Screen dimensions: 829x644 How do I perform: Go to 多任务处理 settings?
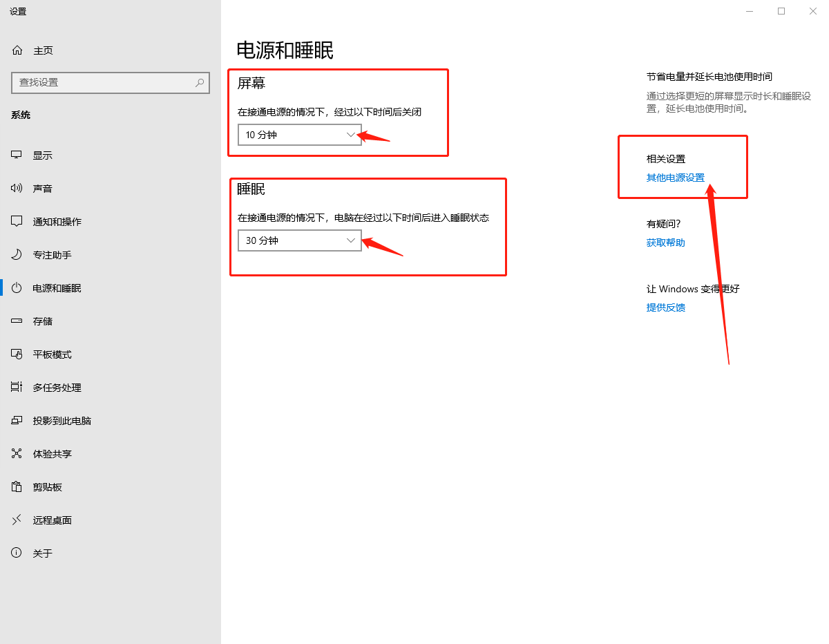pos(57,388)
